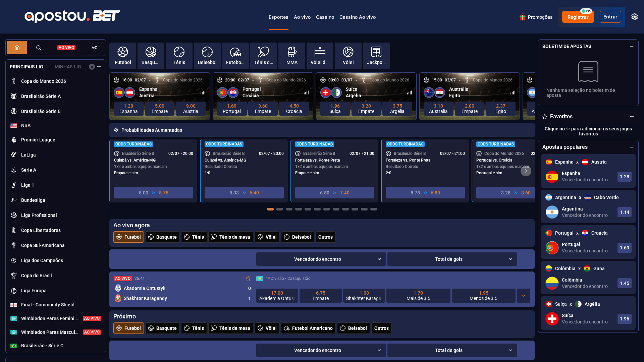Toggle Futebol filter under Ao vivo agora

128,237
